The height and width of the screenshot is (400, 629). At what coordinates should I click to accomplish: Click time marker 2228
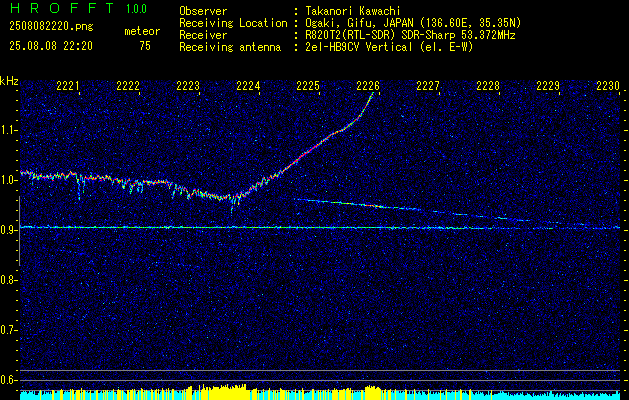tap(488, 85)
